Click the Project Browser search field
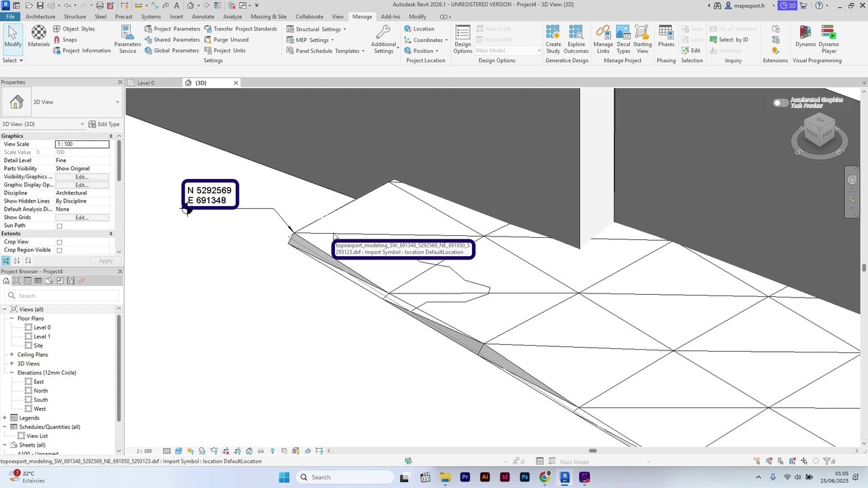The height and width of the screenshot is (488, 868). (61, 296)
